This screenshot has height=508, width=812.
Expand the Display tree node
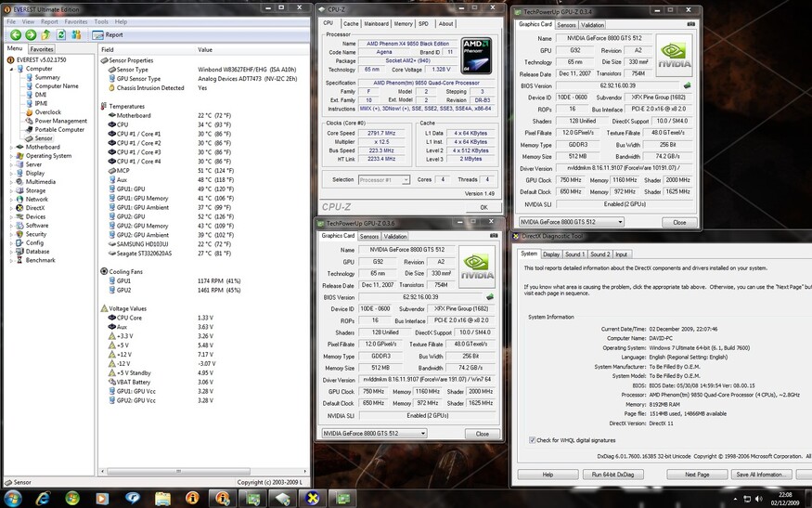coord(11,173)
